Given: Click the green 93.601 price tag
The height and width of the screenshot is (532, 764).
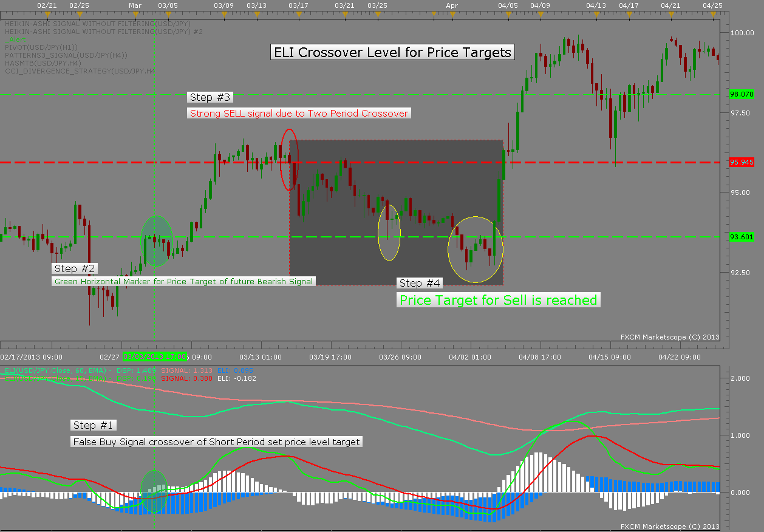Looking at the screenshot, I should click(x=742, y=237).
